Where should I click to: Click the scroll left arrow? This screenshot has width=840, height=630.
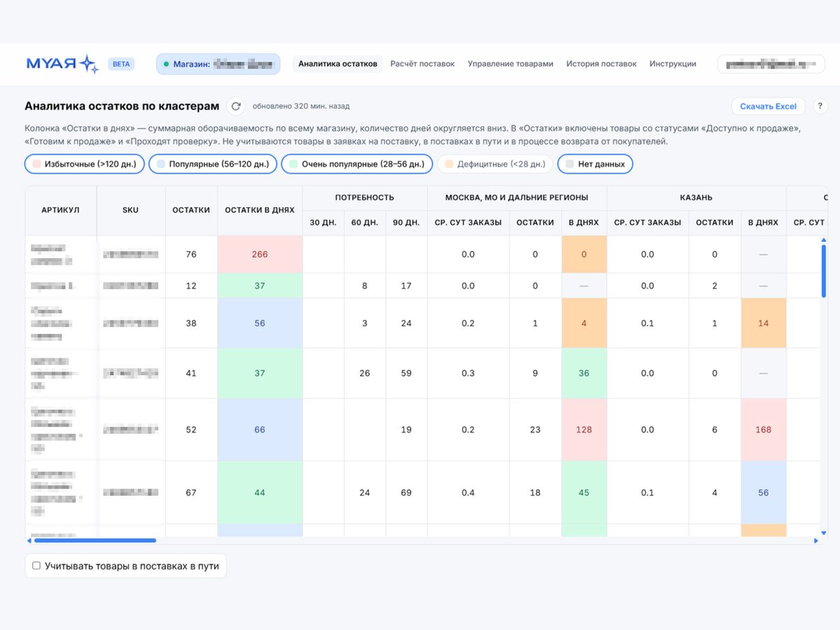29,540
